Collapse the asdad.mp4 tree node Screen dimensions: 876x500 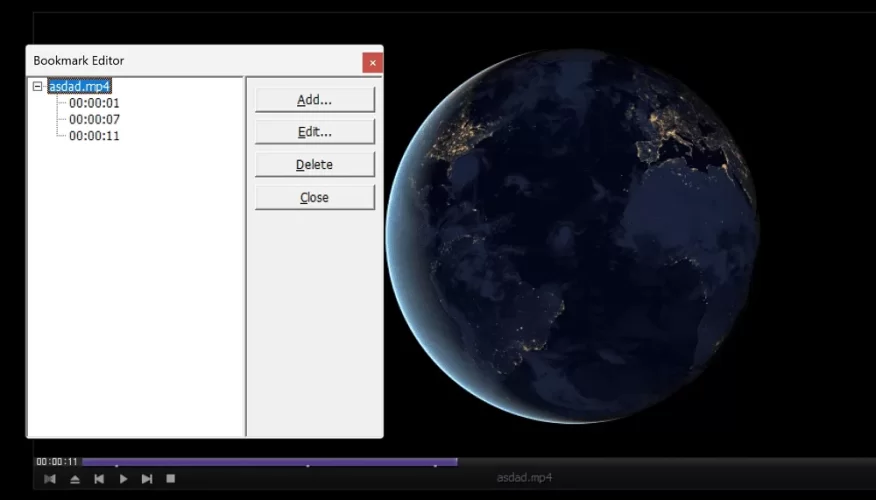(38, 87)
